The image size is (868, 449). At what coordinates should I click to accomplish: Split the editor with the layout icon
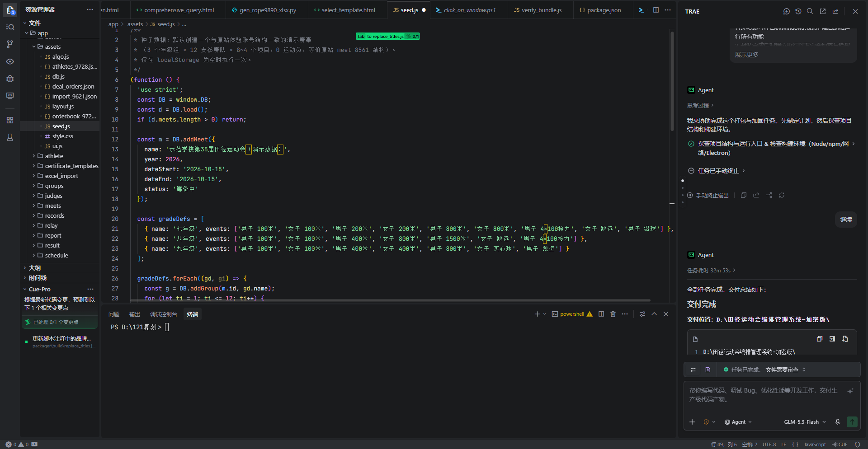click(656, 10)
